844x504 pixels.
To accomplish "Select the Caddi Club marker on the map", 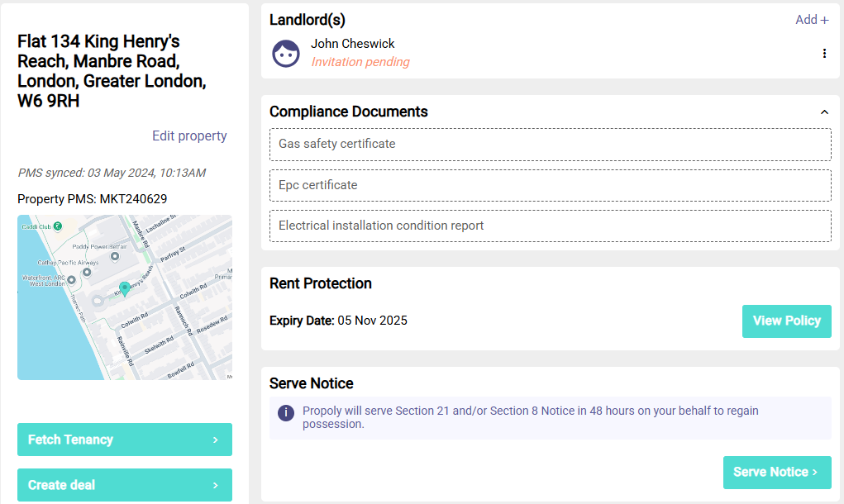I will [x=58, y=226].
